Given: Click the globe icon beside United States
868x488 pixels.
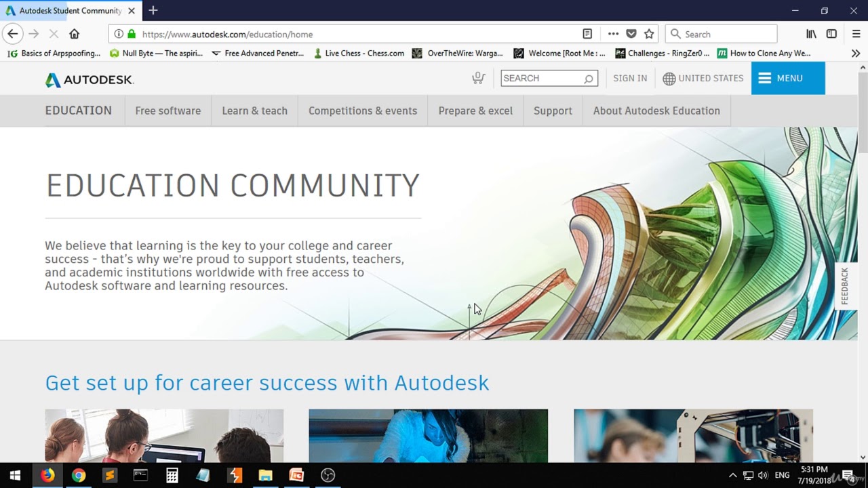Looking at the screenshot, I should [669, 79].
